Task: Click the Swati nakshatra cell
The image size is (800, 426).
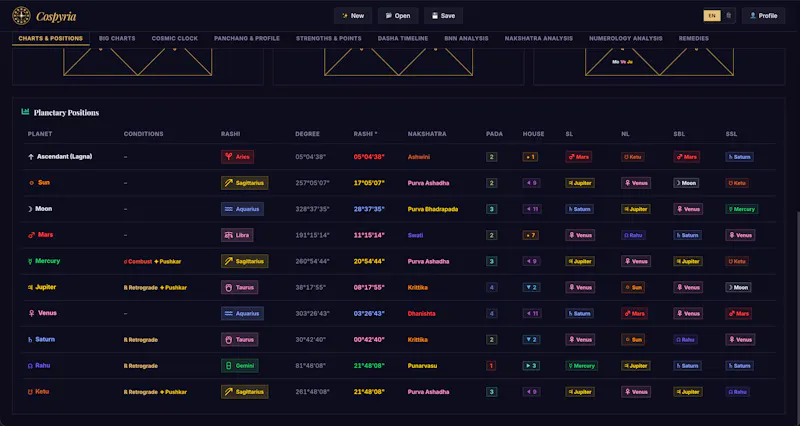Action: (415, 235)
